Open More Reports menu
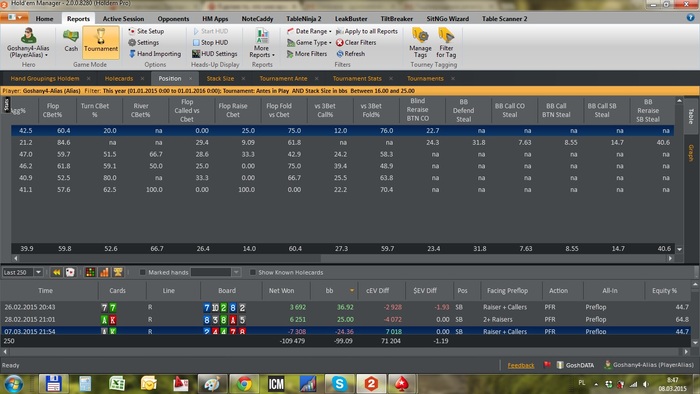The width and height of the screenshot is (700, 394). click(262, 43)
